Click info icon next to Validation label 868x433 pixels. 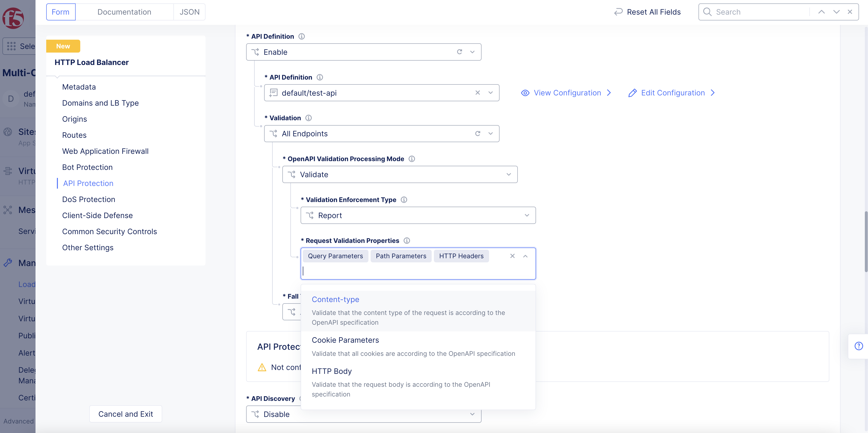pyautogui.click(x=308, y=118)
